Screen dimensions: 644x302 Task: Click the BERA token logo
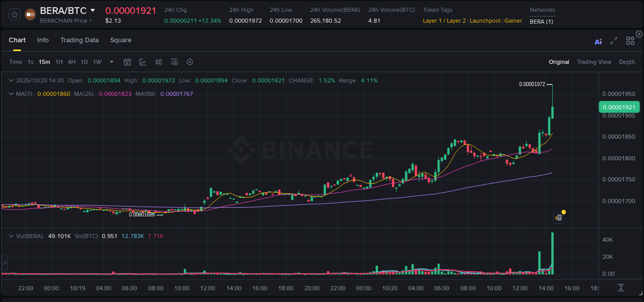pyautogui.click(x=29, y=14)
